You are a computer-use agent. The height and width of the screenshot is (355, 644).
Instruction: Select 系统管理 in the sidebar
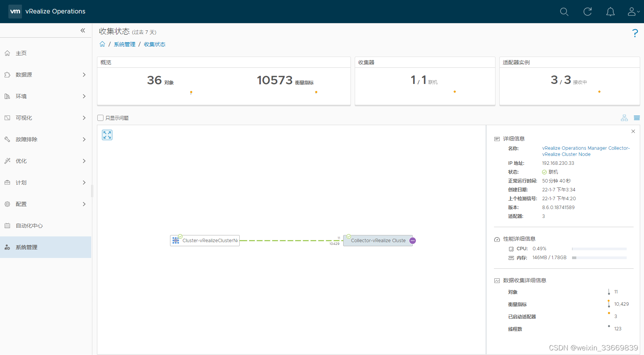click(46, 247)
